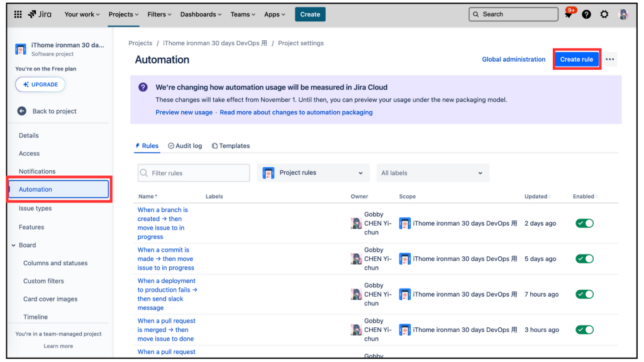Open the Dashboards dropdown menu

(201, 14)
